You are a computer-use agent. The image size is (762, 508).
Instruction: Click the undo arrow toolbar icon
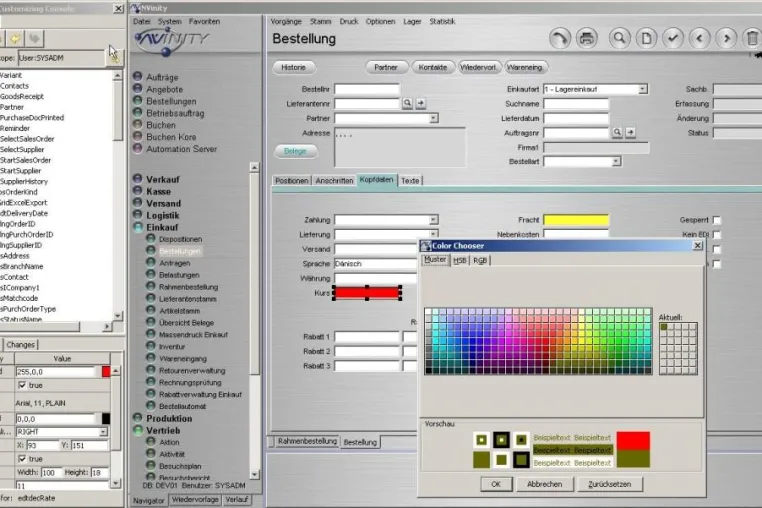pyautogui.click(x=560, y=38)
